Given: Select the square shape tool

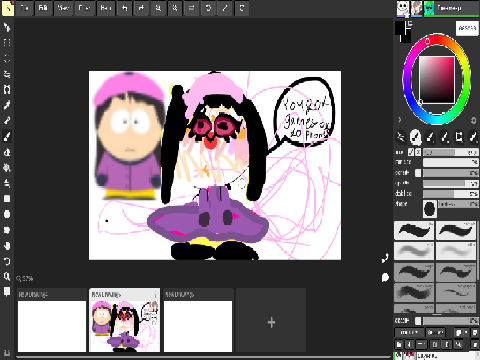Looking at the screenshot, I should click(7, 199).
